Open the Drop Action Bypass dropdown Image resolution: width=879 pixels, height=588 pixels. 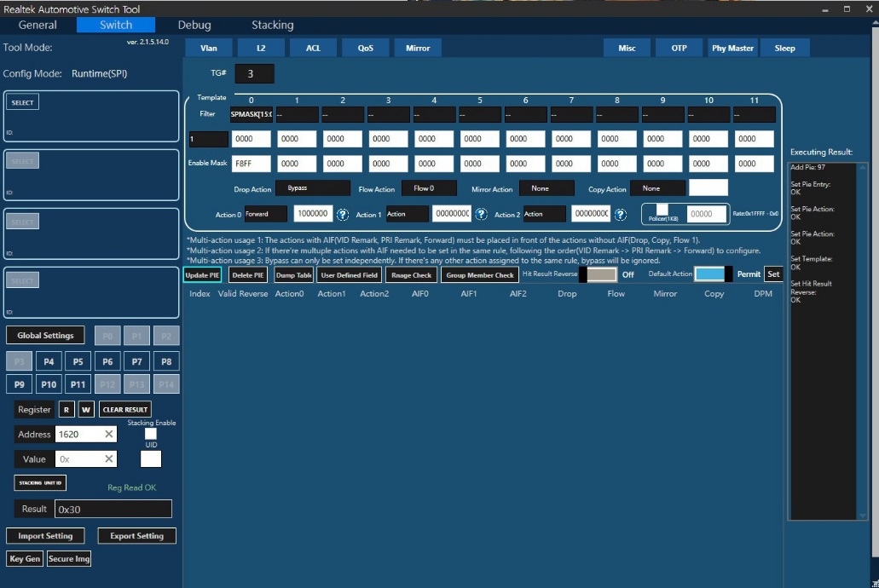[x=313, y=188]
